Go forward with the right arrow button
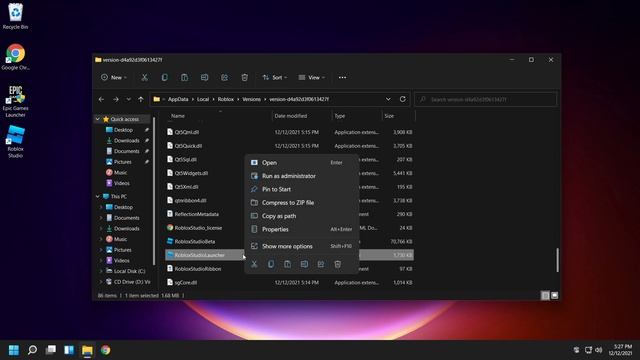Image resolution: width=640 pixels, height=360 pixels. click(x=116, y=99)
